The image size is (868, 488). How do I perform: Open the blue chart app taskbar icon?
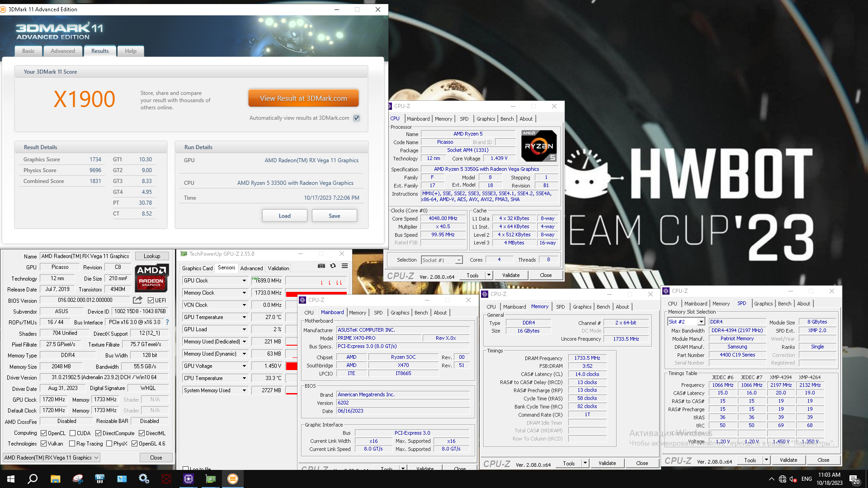99,479
